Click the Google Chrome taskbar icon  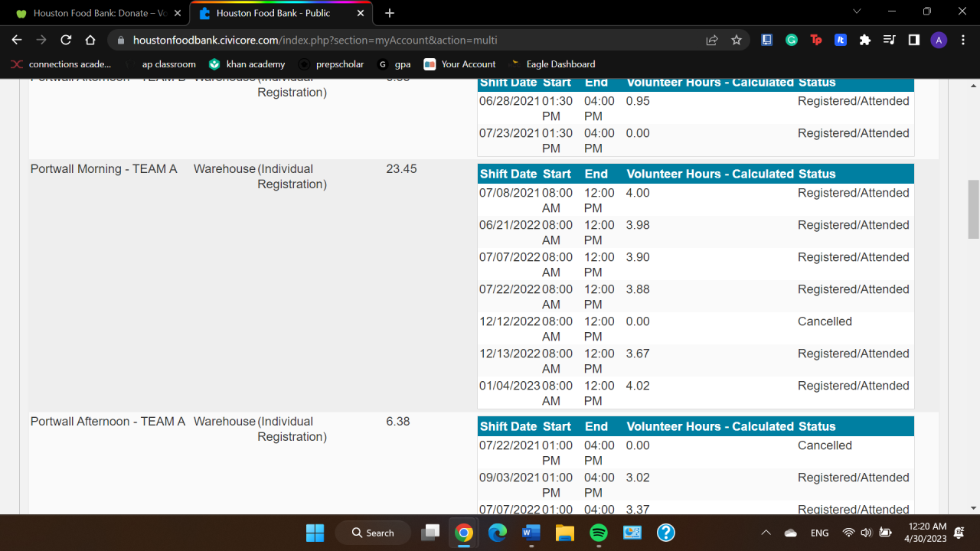[x=464, y=533]
